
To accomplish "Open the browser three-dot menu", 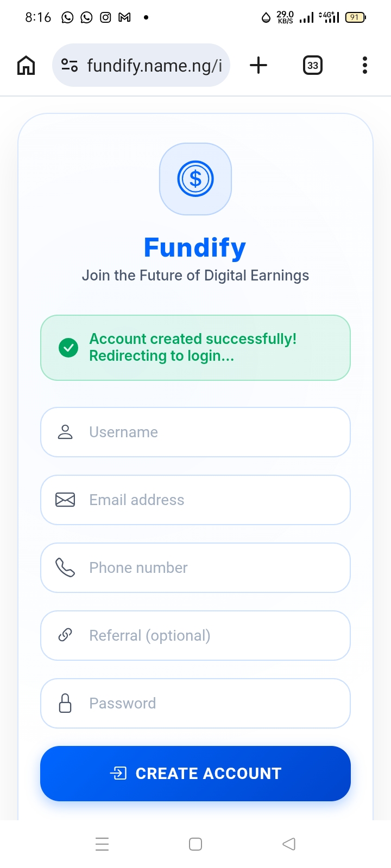I will tap(364, 66).
